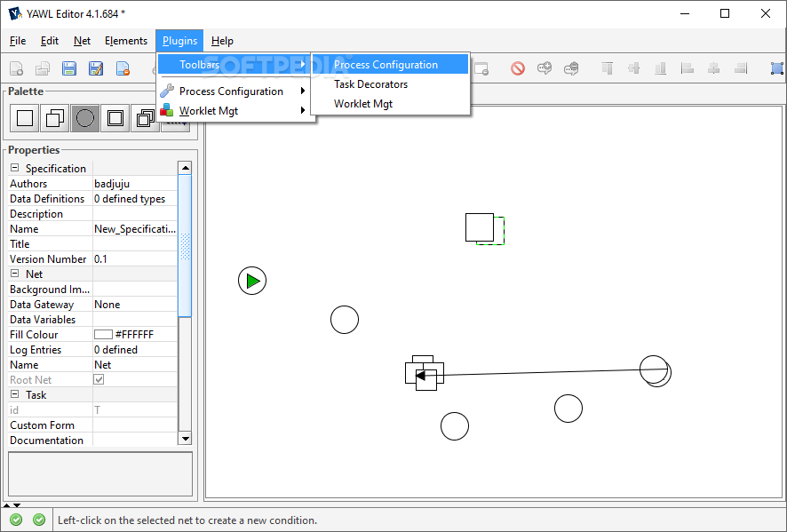Click the remove net window icon
787x532 pixels.
click(481, 68)
